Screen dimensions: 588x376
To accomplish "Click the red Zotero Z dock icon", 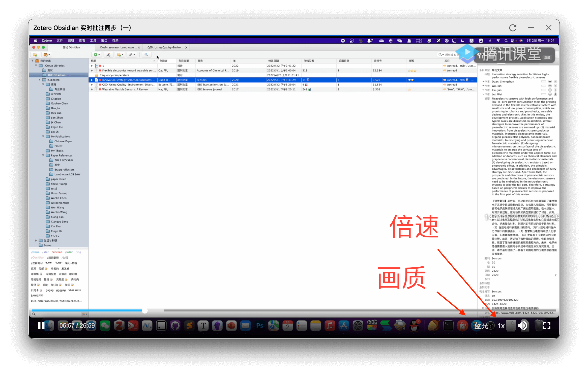I will pos(119,326).
